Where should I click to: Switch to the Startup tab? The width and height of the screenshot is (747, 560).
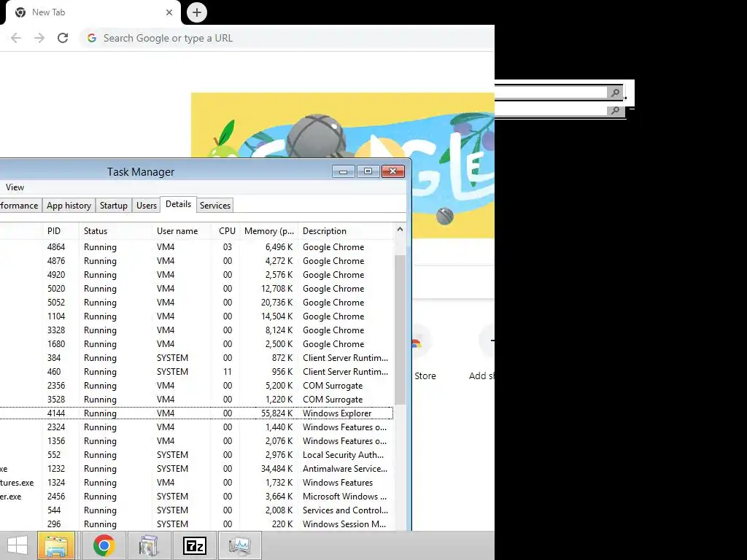[113, 205]
